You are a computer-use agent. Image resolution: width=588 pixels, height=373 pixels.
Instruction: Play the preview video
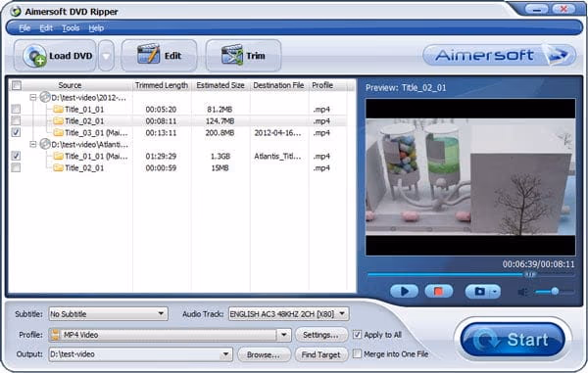[404, 291]
